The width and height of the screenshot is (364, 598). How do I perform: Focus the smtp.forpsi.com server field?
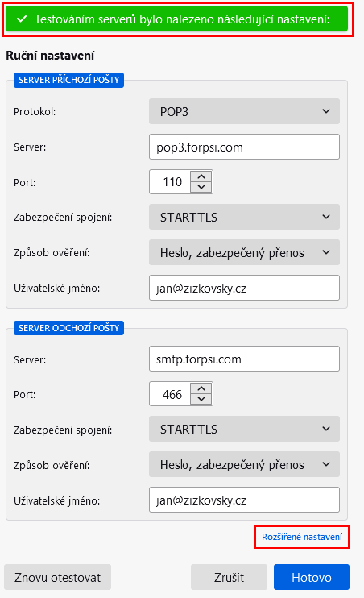coord(244,359)
